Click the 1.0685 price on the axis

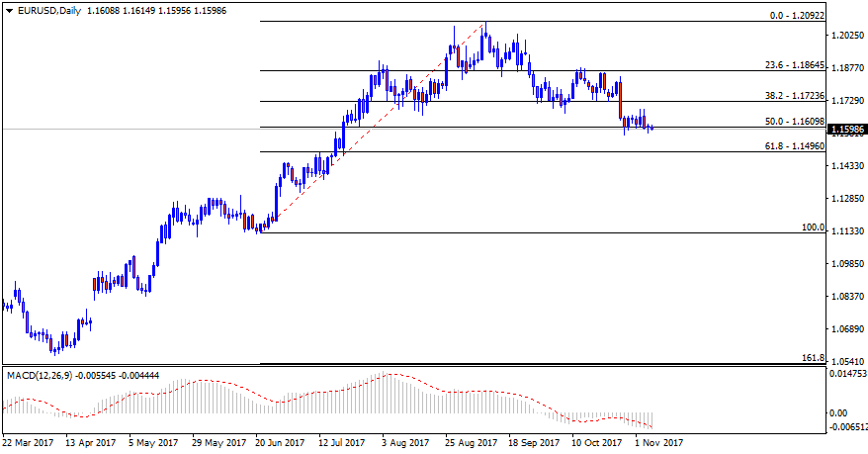click(x=846, y=329)
